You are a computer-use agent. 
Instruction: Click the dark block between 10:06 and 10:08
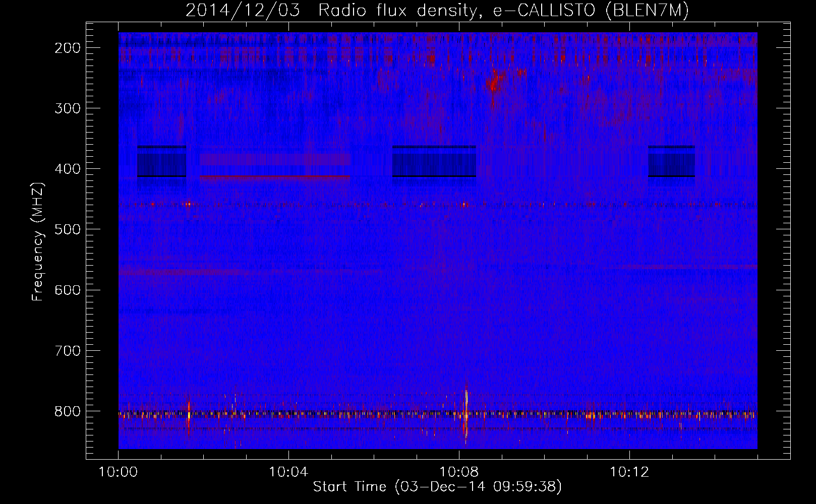tap(434, 162)
